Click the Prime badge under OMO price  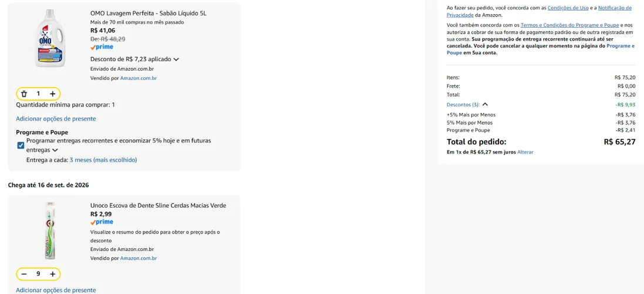tap(102, 47)
